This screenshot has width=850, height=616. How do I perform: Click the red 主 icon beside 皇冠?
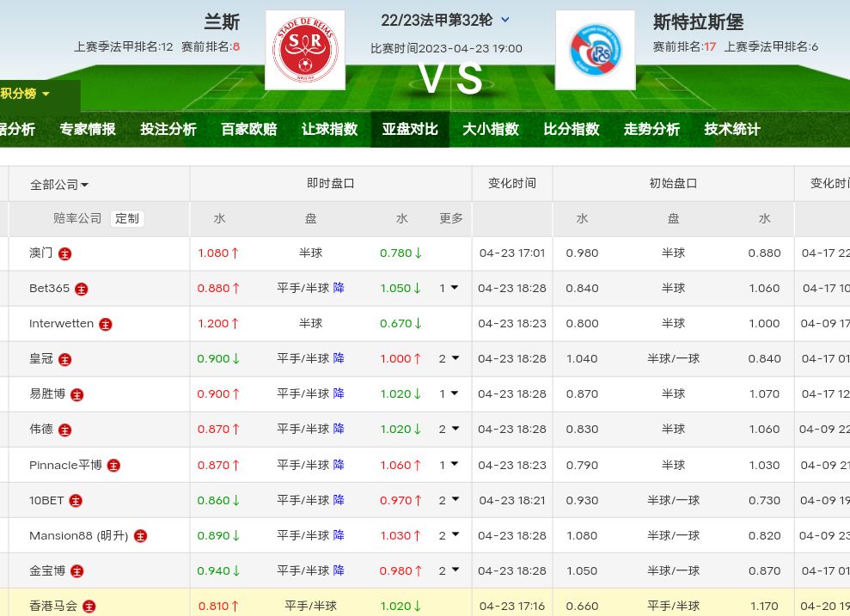[x=65, y=359]
